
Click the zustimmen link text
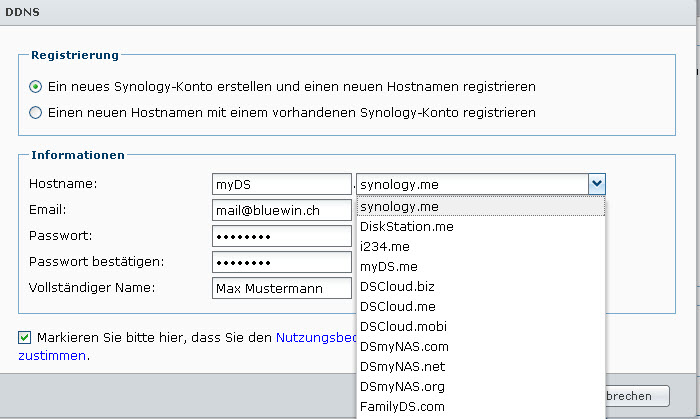coord(52,356)
